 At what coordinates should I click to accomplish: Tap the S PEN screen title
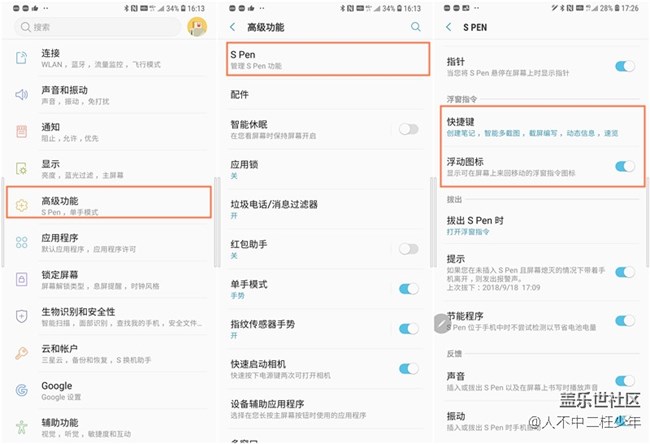[x=475, y=27]
